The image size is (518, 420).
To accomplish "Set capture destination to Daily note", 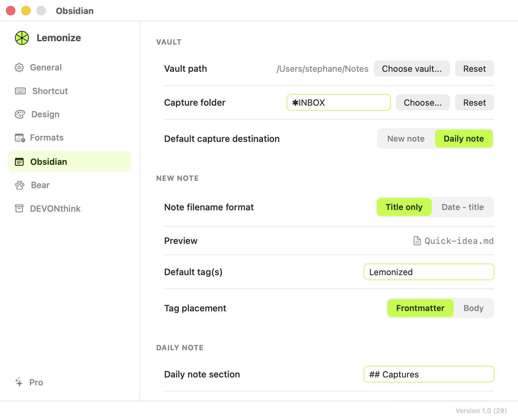I will pyautogui.click(x=464, y=139).
